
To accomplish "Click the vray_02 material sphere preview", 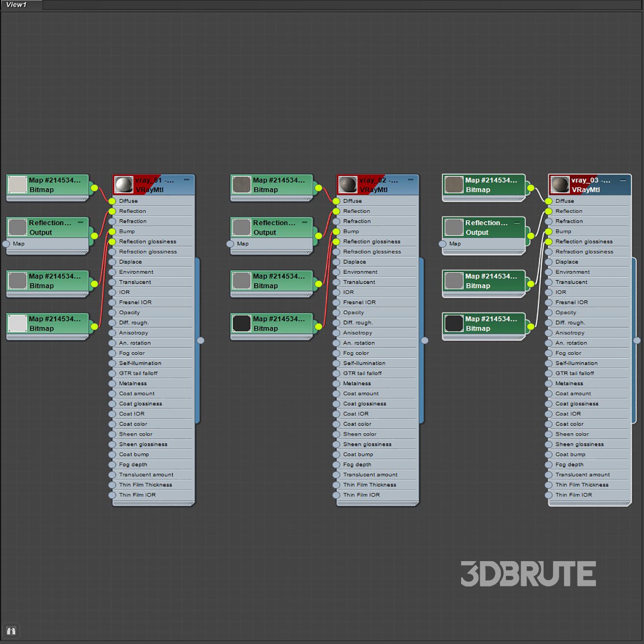I will (348, 185).
